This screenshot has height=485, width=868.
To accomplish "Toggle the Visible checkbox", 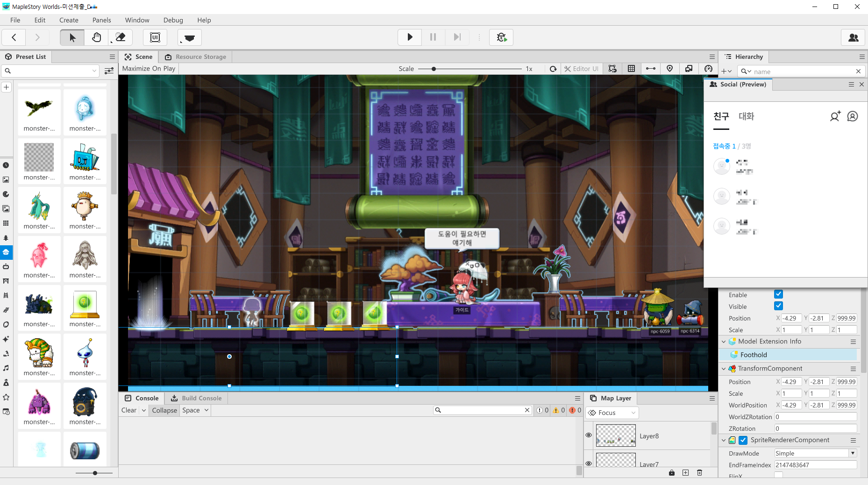I will point(778,306).
